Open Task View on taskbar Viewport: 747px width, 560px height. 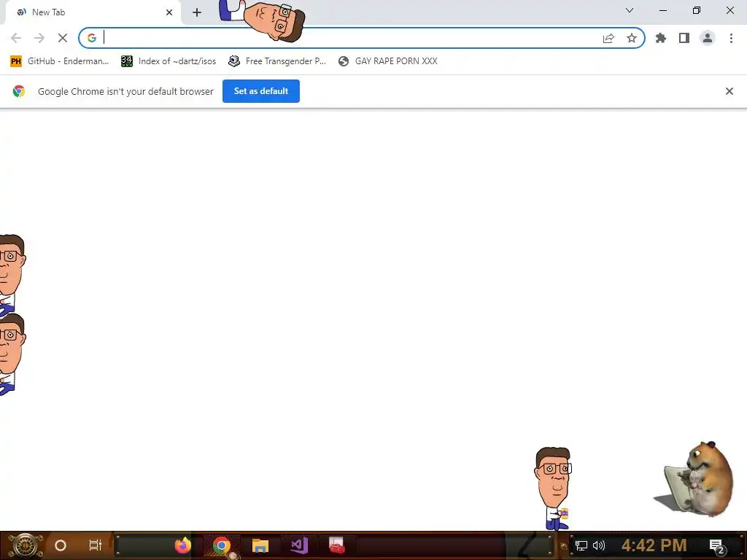coord(96,545)
